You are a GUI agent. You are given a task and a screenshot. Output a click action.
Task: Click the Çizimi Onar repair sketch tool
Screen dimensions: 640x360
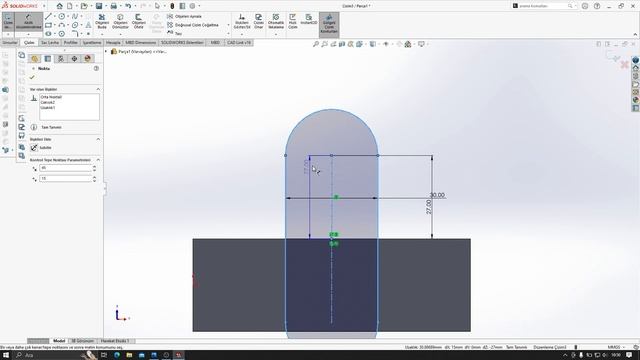point(259,21)
